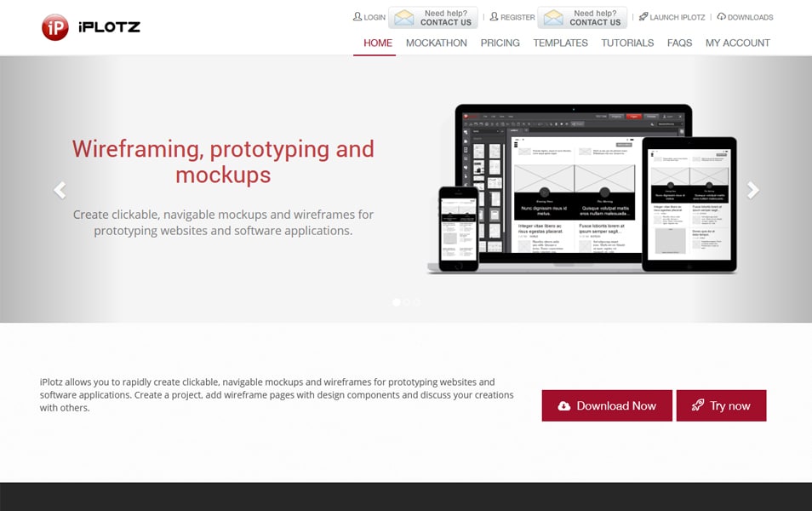
Task: Click the cloud icon inside Download Now
Action: click(564, 405)
